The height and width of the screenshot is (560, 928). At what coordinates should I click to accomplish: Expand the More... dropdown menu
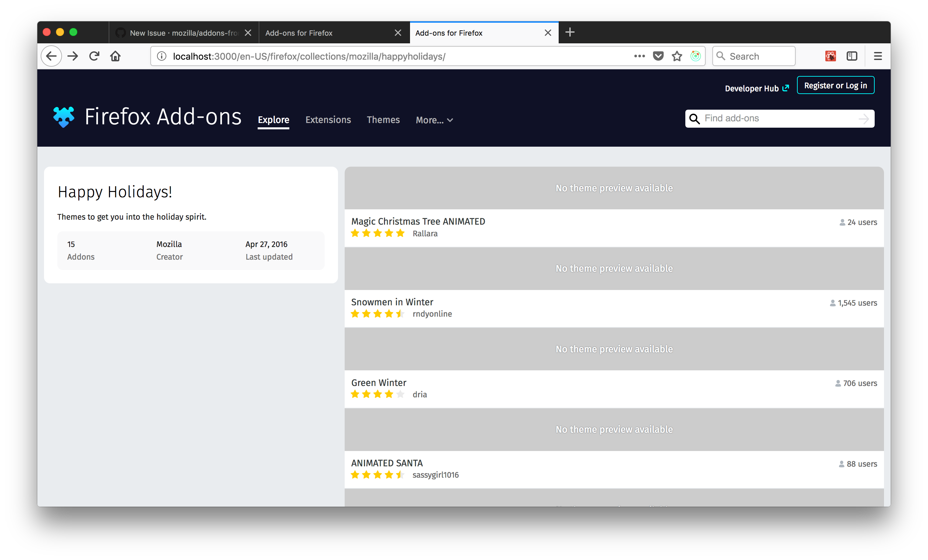(x=434, y=120)
